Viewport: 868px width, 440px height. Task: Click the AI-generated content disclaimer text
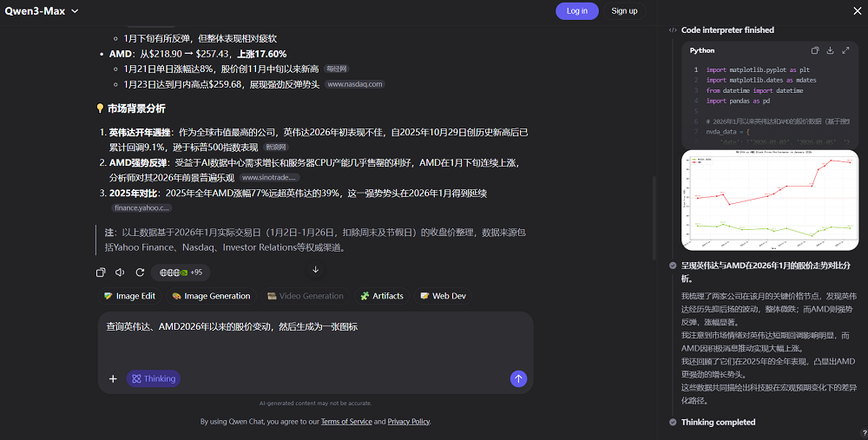[x=316, y=404]
